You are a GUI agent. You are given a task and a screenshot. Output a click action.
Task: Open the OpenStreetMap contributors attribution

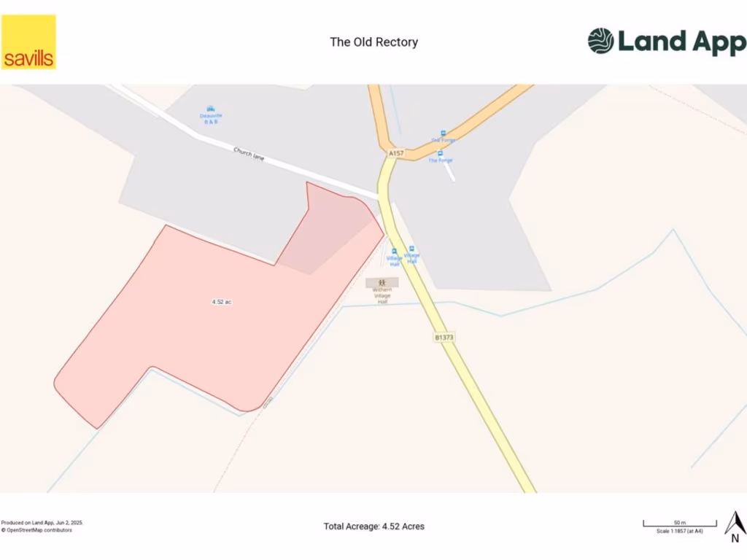pos(36,531)
